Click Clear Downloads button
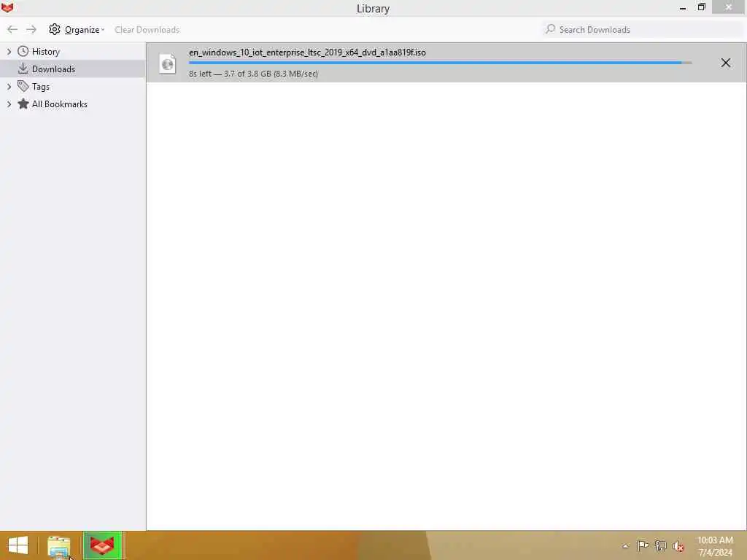 click(x=147, y=29)
